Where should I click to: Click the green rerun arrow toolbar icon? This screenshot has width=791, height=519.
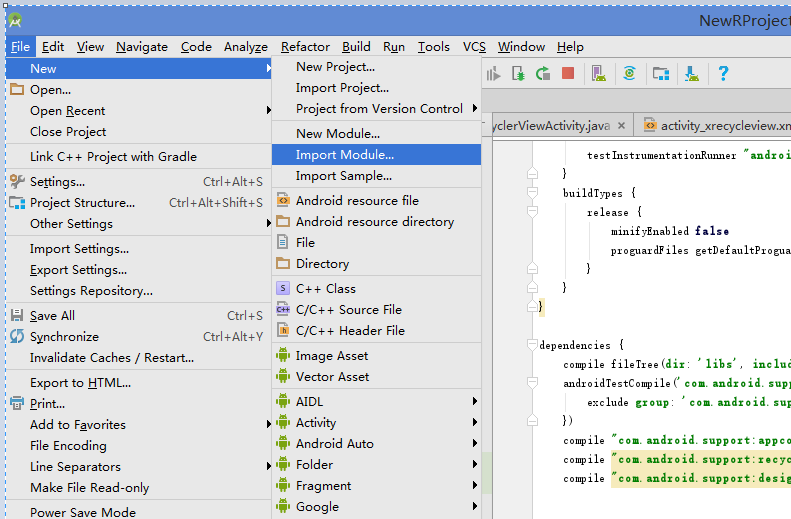[x=543, y=73]
